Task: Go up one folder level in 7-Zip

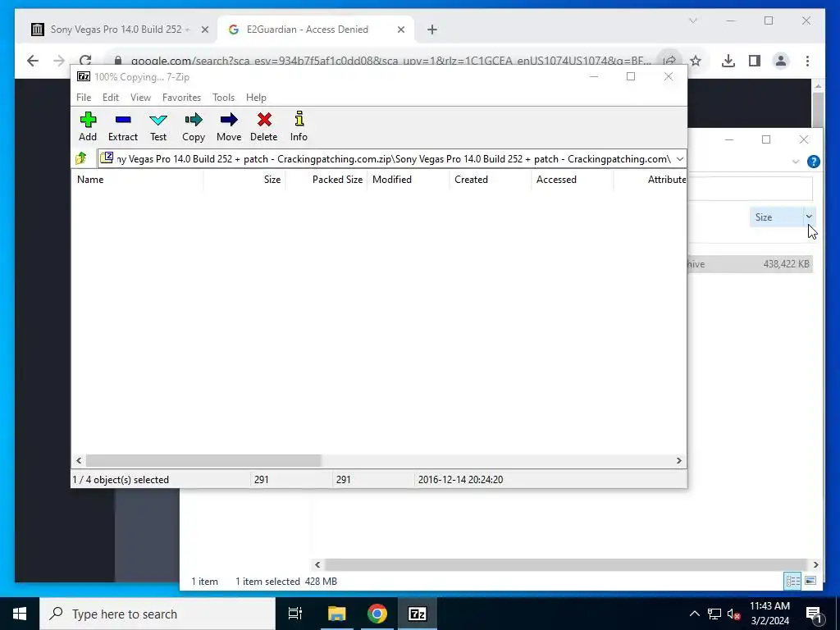Action: pyautogui.click(x=81, y=158)
